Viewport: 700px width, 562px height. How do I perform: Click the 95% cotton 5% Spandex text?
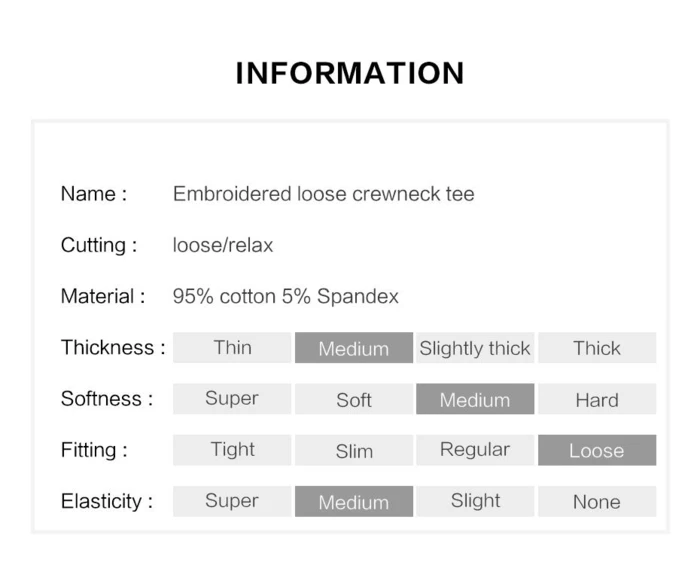pyautogui.click(x=286, y=296)
